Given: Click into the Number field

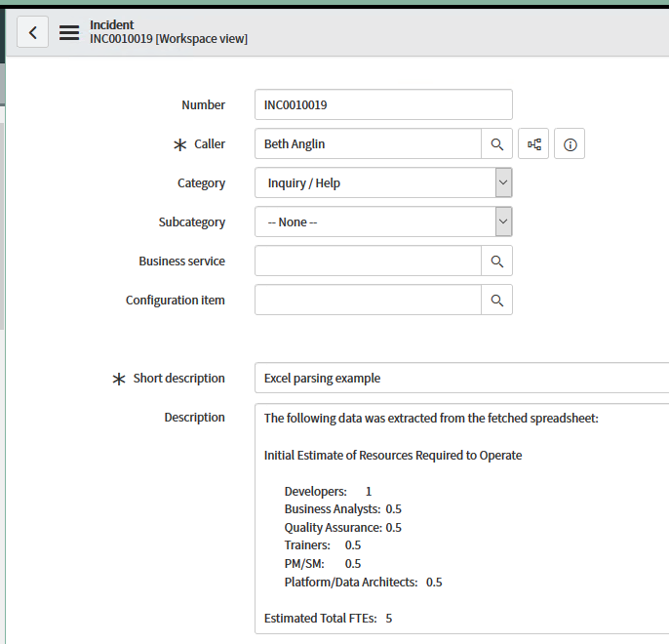Looking at the screenshot, I should pos(383,104).
